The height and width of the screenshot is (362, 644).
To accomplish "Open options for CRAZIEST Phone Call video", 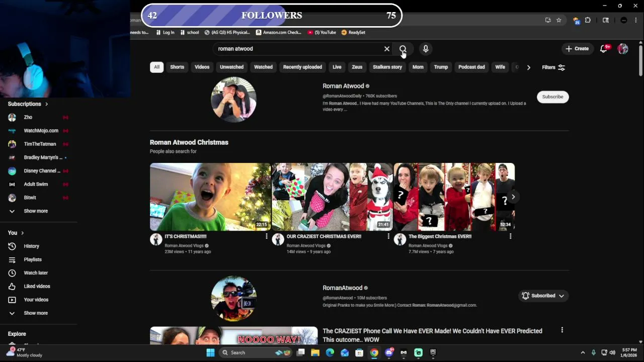I will tap(562, 330).
